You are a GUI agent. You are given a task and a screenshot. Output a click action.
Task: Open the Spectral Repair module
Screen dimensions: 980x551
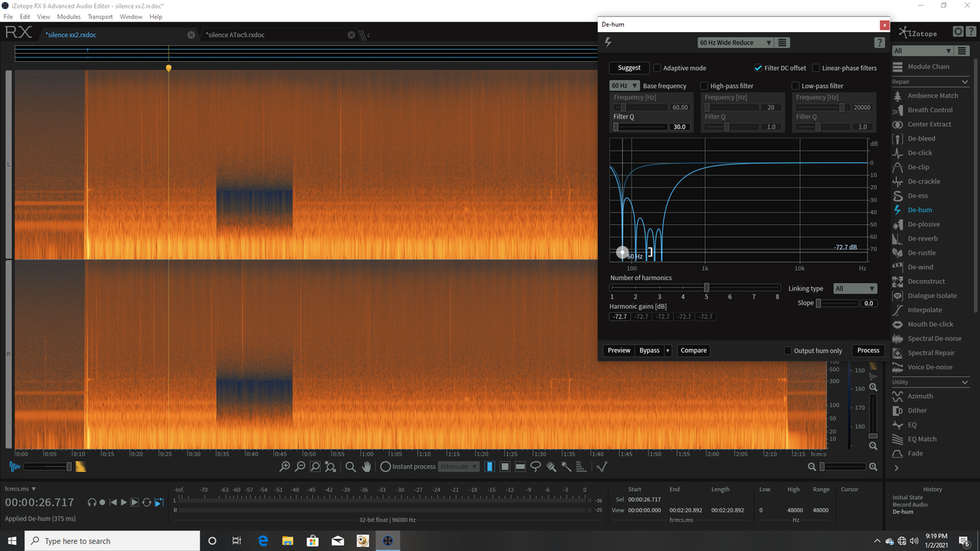coord(924,353)
